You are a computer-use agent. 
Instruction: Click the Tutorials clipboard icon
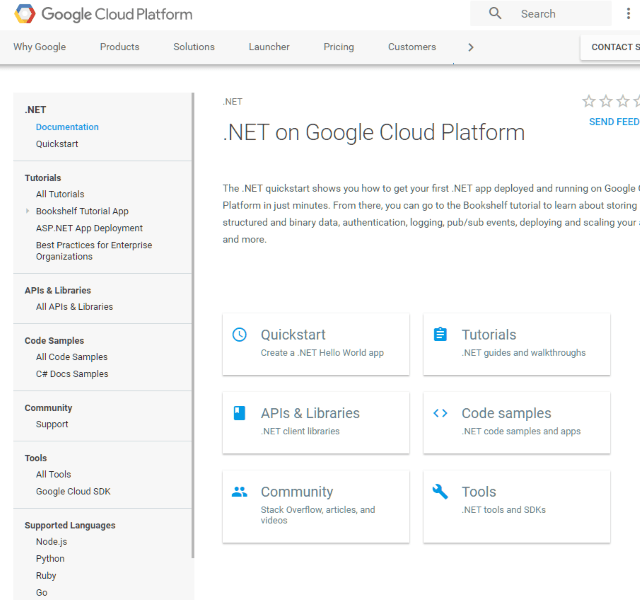[x=440, y=334]
